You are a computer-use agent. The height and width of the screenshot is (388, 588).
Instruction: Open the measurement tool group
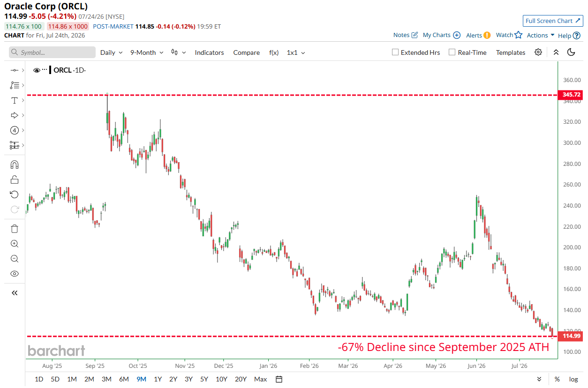pos(15,145)
